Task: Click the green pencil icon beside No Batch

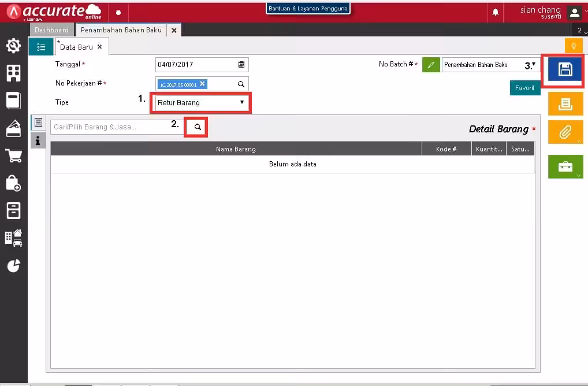Action: pyautogui.click(x=431, y=65)
